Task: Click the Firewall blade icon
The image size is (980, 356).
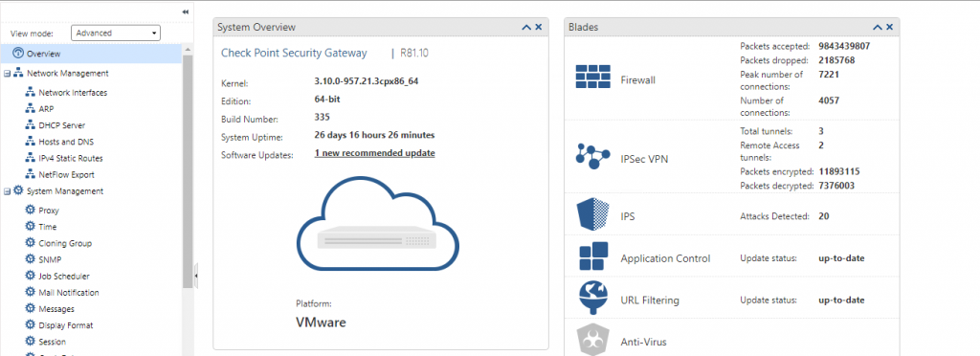Action: coord(592,77)
